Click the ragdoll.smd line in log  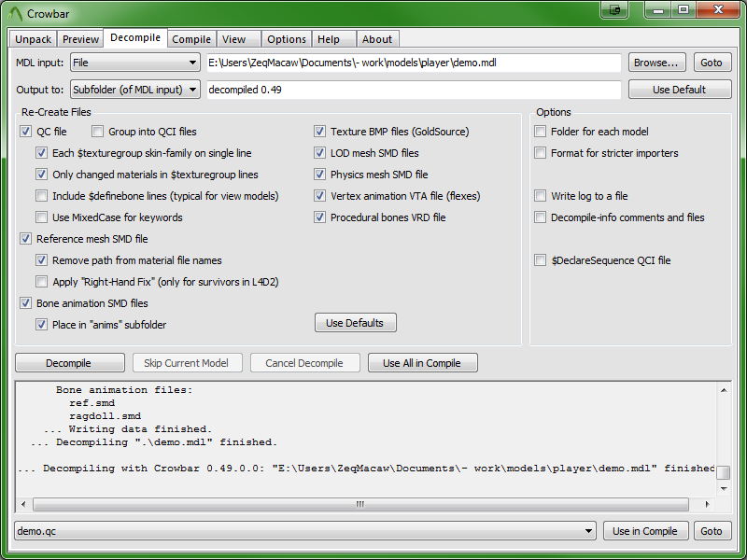105,416
